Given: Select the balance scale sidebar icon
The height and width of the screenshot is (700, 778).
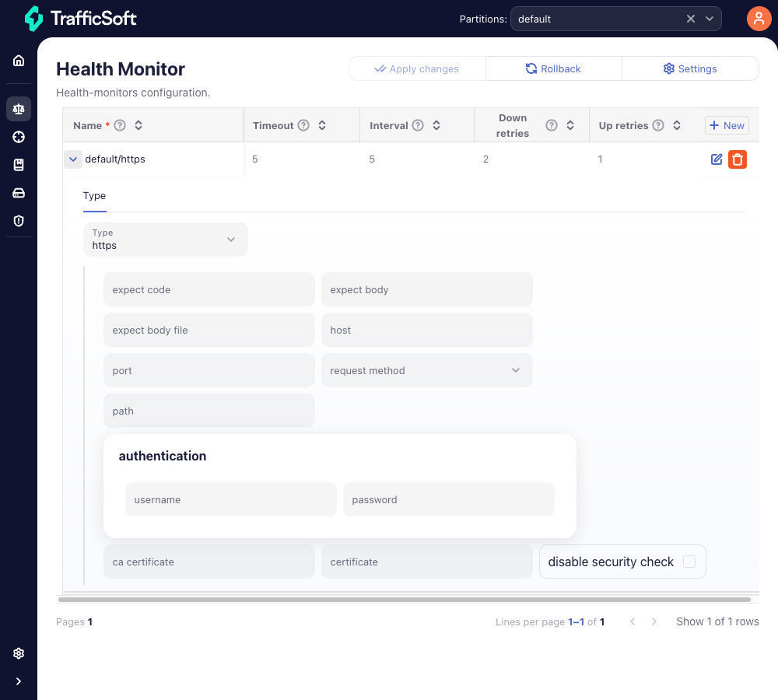Looking at the screenshot, I should click(x=19, y=109).
